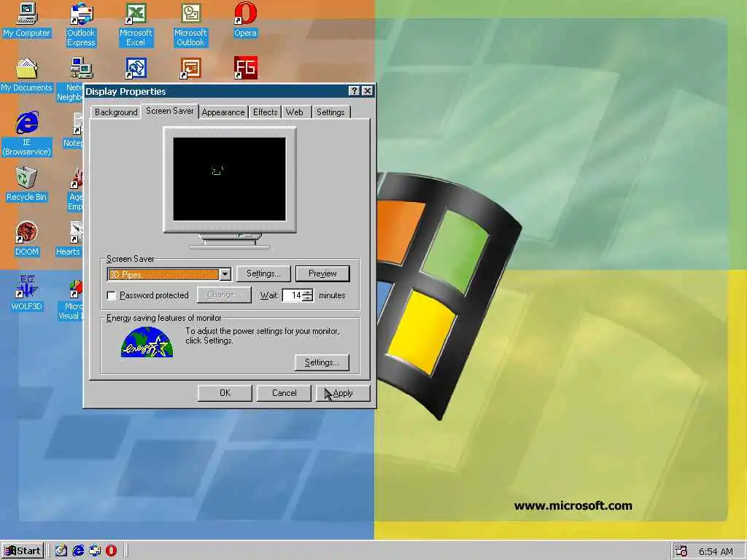747x560 pixels.
Task: Select the Microsoft Excel desktop shortcut
Action: pos(136,25)
